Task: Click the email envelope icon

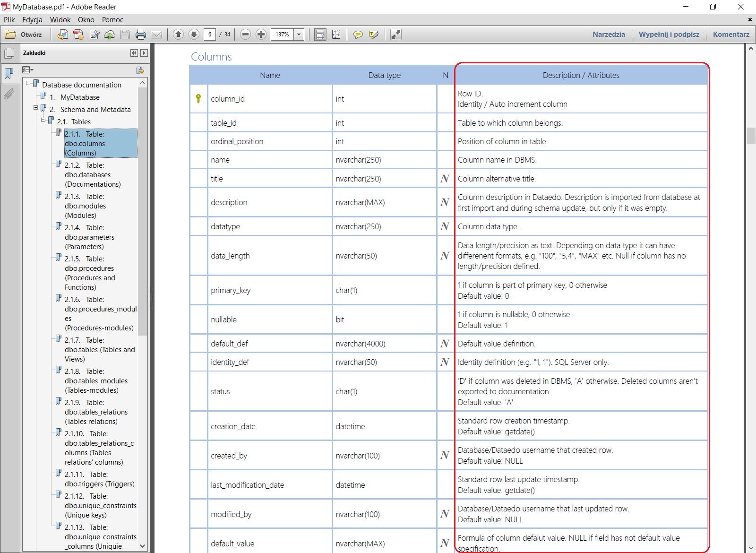Action: click(156, 35)
